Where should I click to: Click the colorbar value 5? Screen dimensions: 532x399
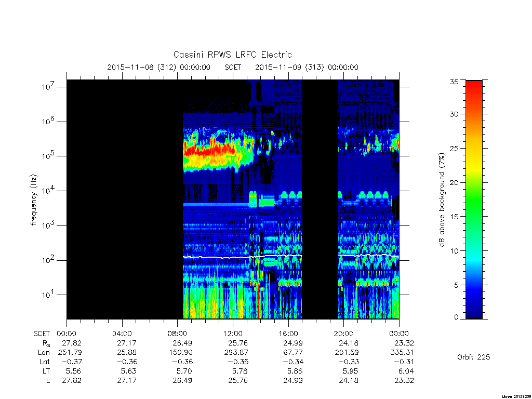tap(456, 285)
